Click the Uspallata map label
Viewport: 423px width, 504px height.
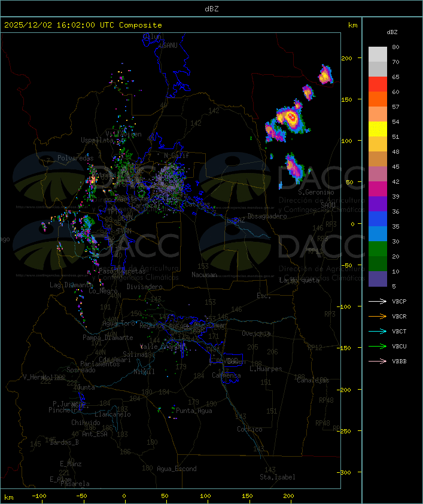(97, 140)
